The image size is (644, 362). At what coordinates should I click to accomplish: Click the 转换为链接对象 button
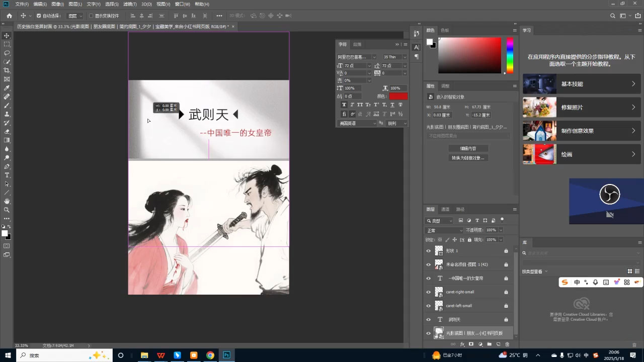(x=468, y=158)
